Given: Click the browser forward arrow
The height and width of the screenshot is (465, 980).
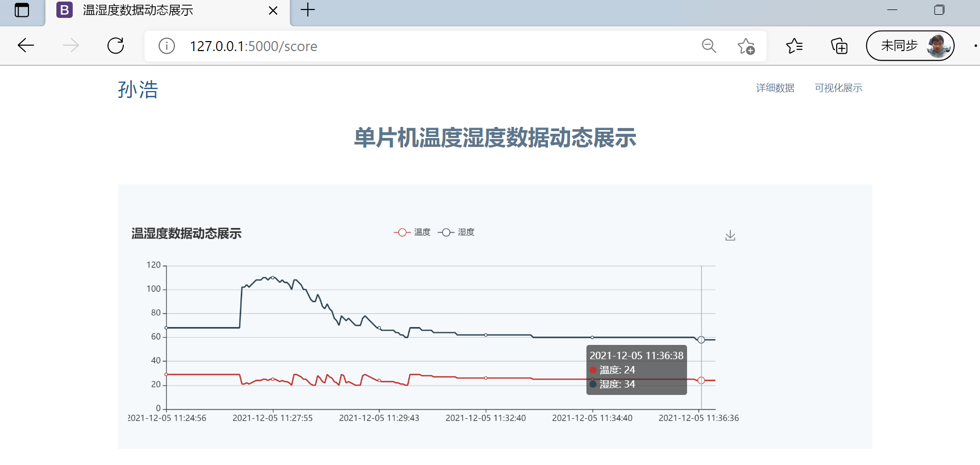Looking at the screenshot, I should click(71, 46).
